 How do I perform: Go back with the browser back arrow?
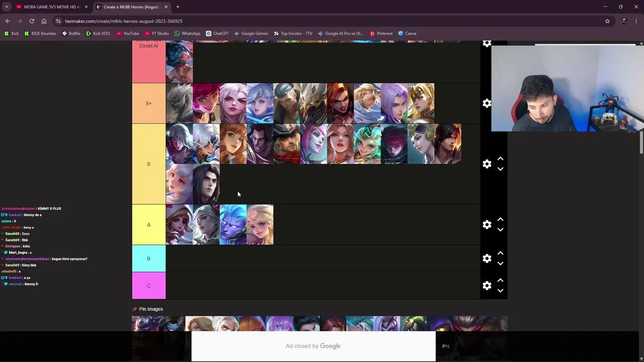pyautogui.click(x=8, y=21)
